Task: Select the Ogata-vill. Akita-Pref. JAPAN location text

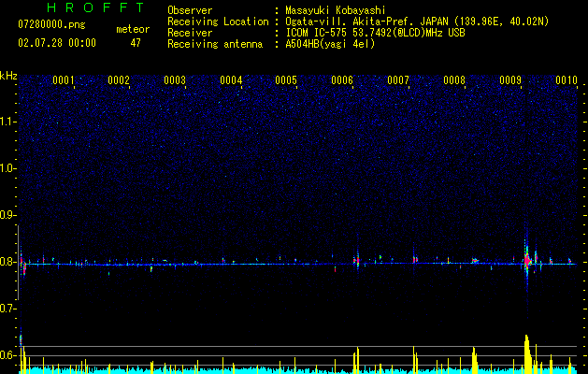Action: tap(417, 22)
